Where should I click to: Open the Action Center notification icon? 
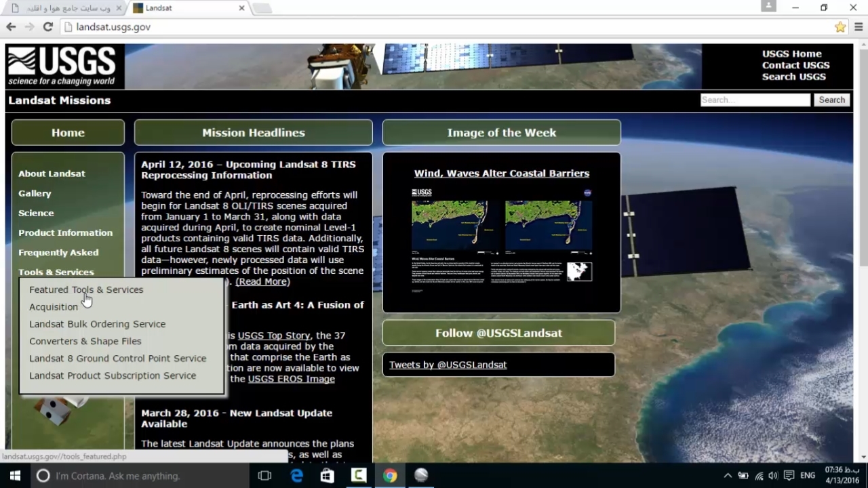(x=789, y=475)
